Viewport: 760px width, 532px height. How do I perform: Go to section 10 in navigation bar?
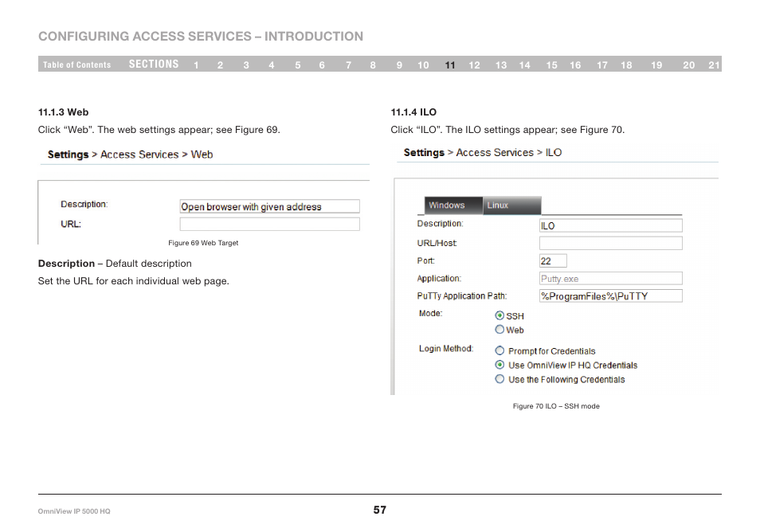(x=423, y=65)
